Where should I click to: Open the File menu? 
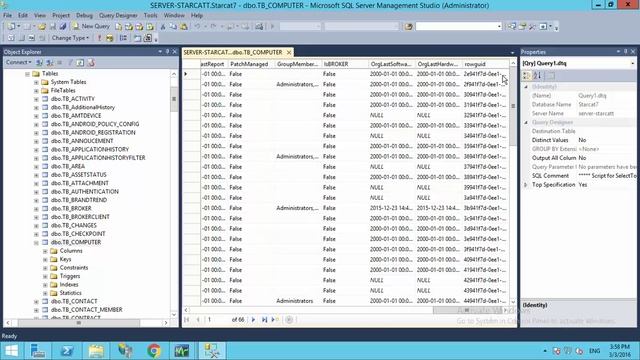click(x=7, y=15)
